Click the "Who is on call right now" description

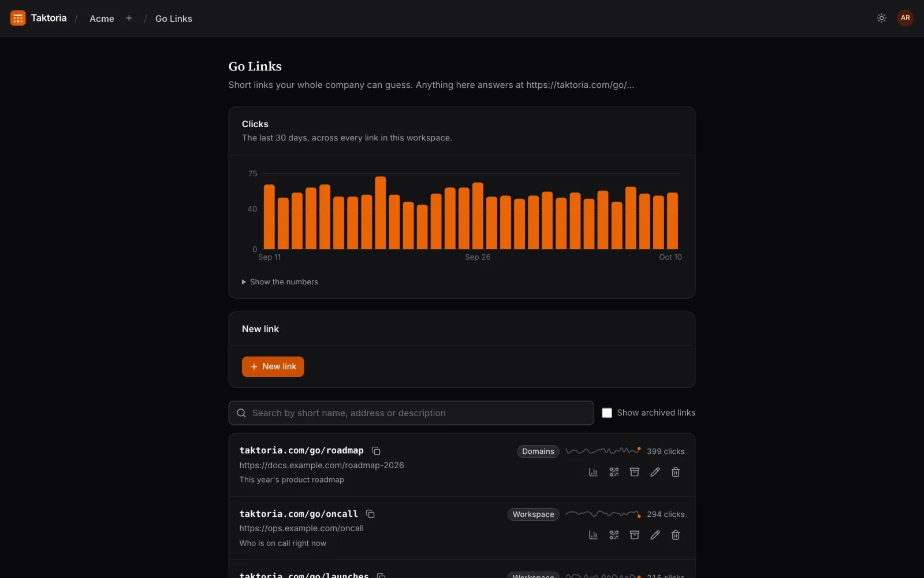[282, 543]
